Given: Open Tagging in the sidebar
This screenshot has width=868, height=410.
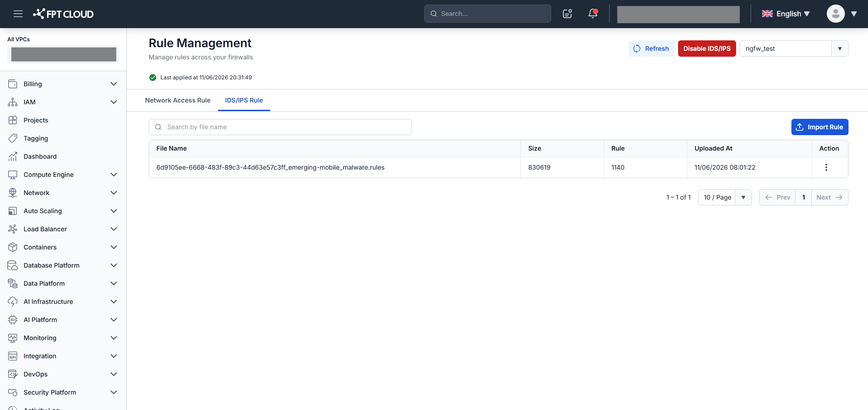Looking at the screenshot, I should (x=36, y=138).
